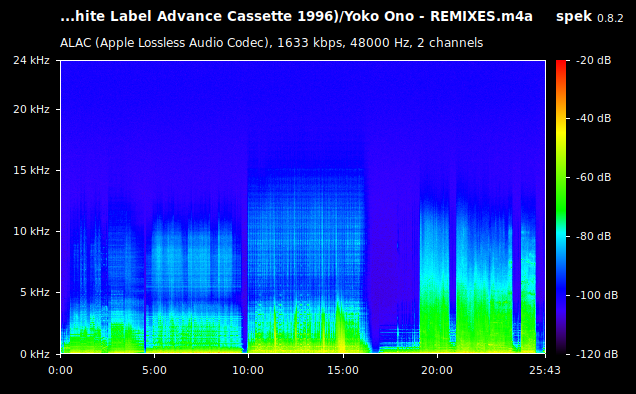Click the dB color gradient legend bar
The image size is (636, 394).
click(x=561, y=207)
